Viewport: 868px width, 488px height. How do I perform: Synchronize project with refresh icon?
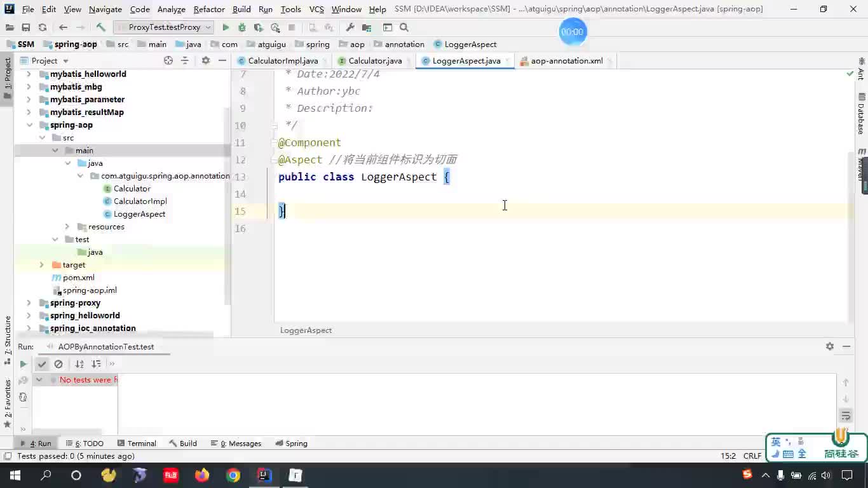tap(43, 27)
